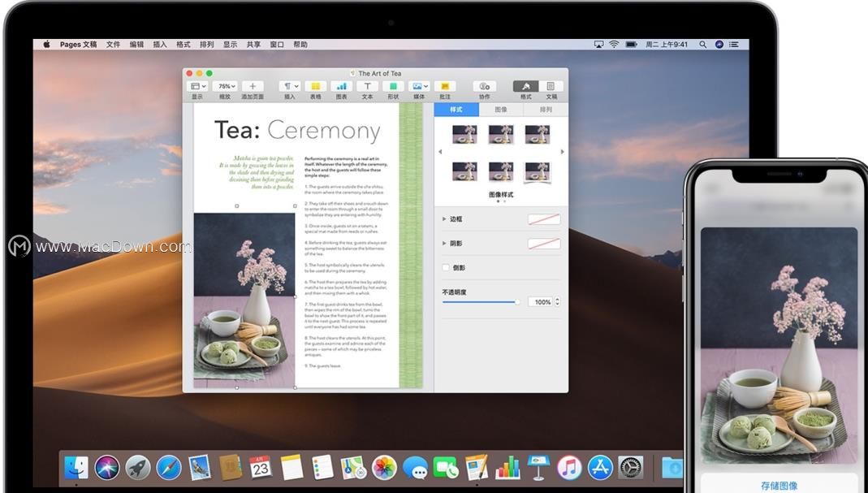Toggle the 格式 format brush inspector
Viewport: 868px width, 493px height.
click(x=526, y=86)
